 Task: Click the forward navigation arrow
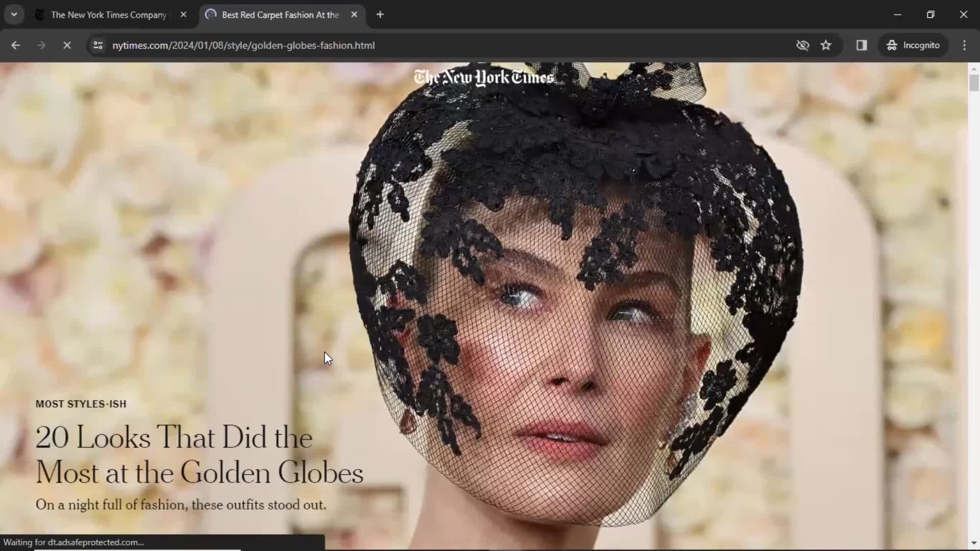click(x=40, y=45)
